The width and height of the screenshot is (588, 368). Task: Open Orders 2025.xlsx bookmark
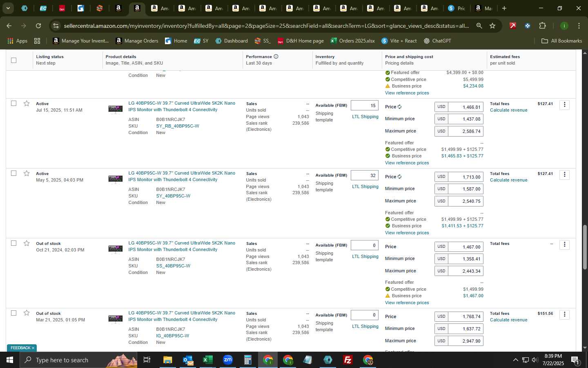coord(352,41)
